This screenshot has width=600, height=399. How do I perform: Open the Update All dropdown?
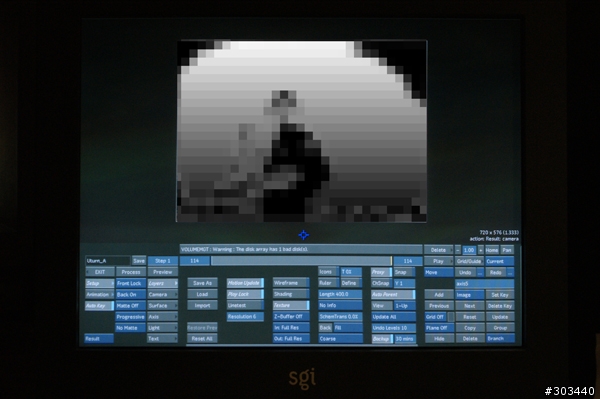pyautogui.click(x=393, y=317)
